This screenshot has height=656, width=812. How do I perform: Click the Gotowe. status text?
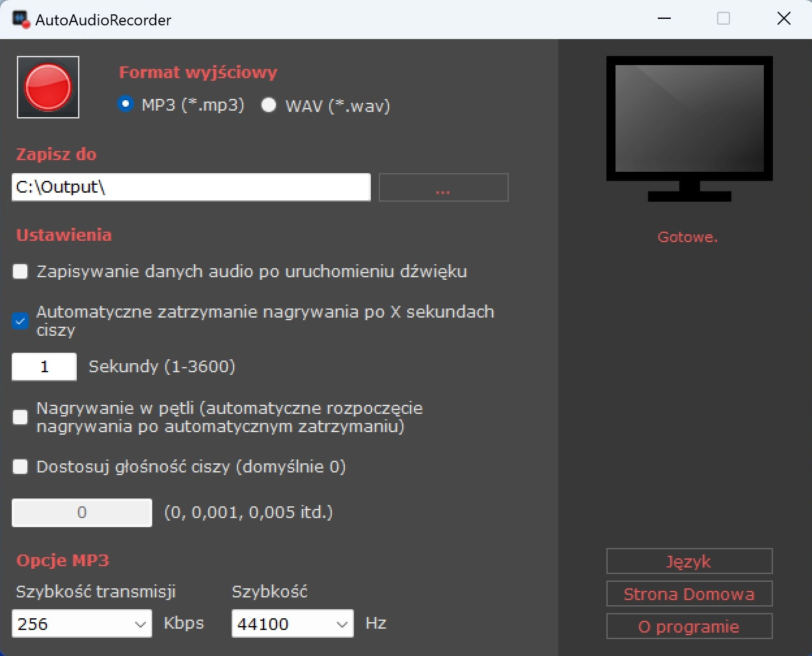point(688,238)
